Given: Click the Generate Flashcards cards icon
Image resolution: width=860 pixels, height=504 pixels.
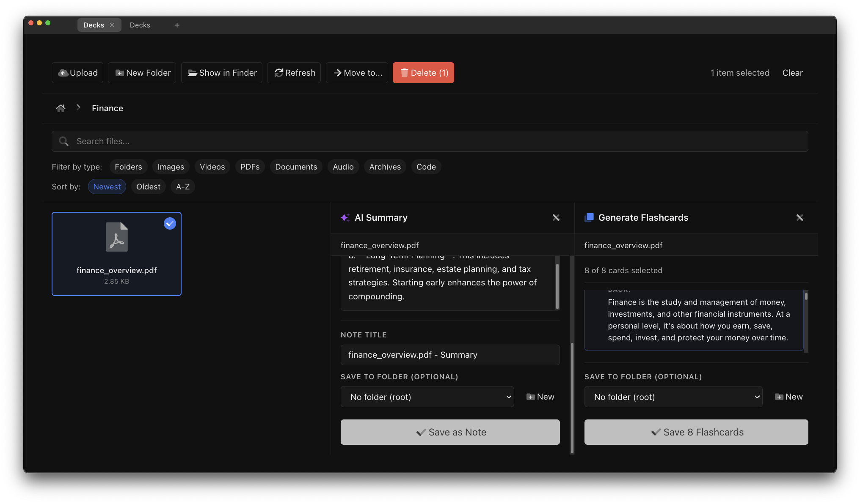Looking at the screenshot, I should pyautogui.click(x=589, y=217).
